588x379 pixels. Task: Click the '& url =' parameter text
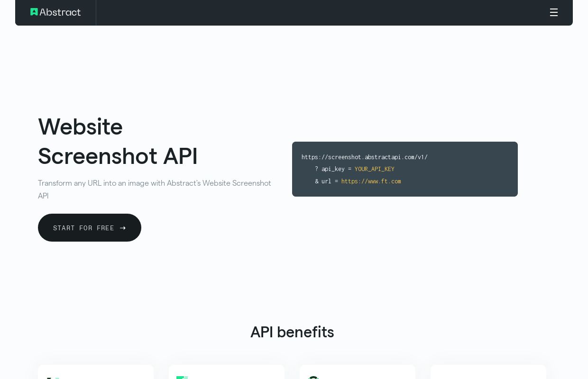327,181
